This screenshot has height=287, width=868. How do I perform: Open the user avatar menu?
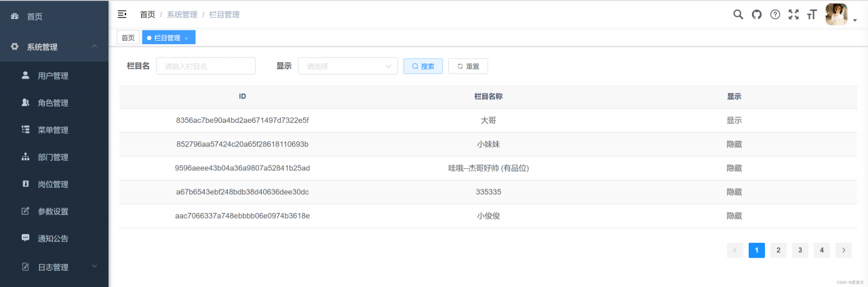(836, 14)
